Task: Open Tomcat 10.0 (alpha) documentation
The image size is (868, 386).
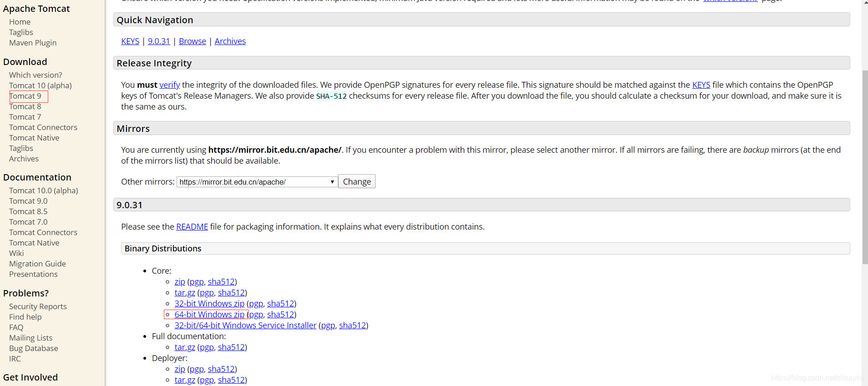Action: tap(44, 190)
